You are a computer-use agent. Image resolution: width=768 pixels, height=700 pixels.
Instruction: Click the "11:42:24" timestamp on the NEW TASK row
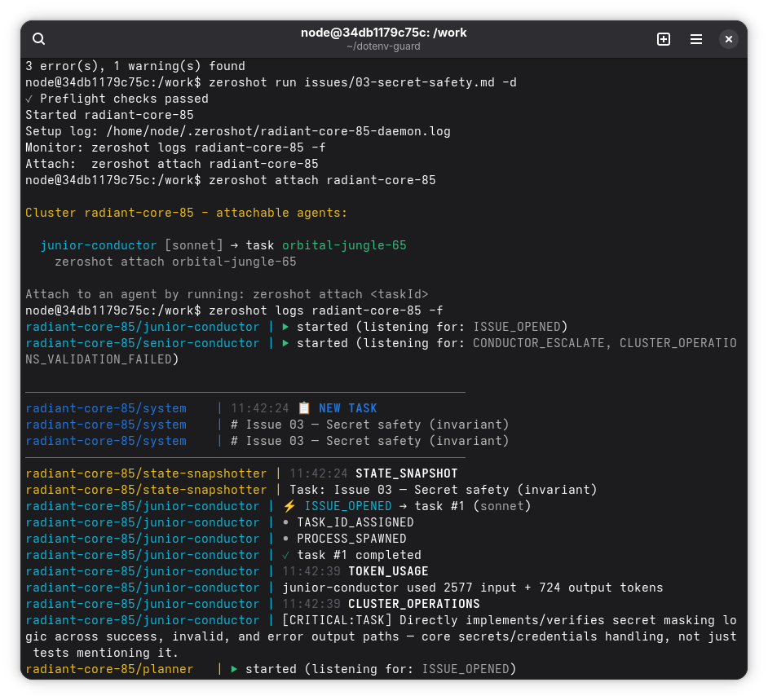(259, 407)
